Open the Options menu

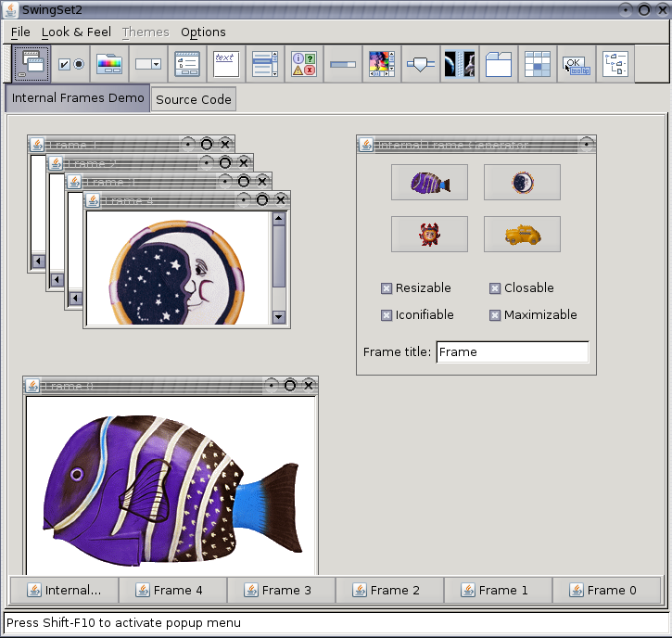coord(203,32)
